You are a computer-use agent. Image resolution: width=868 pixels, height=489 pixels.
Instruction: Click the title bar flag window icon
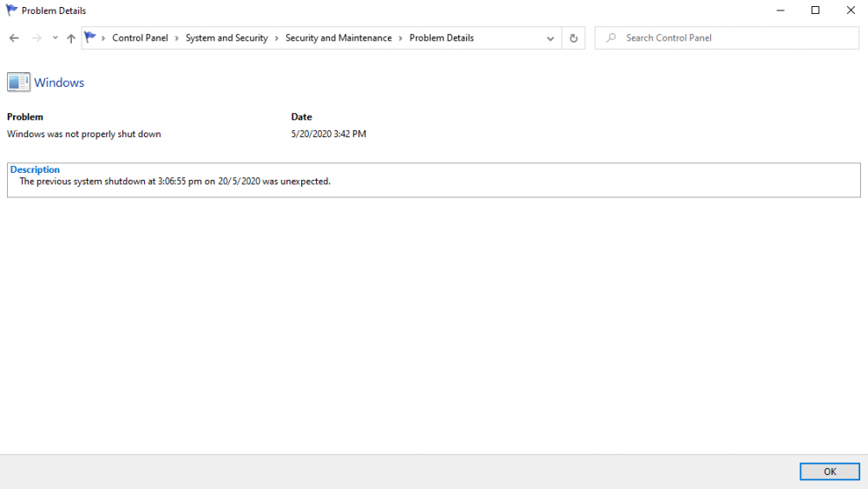click(11, 10)
